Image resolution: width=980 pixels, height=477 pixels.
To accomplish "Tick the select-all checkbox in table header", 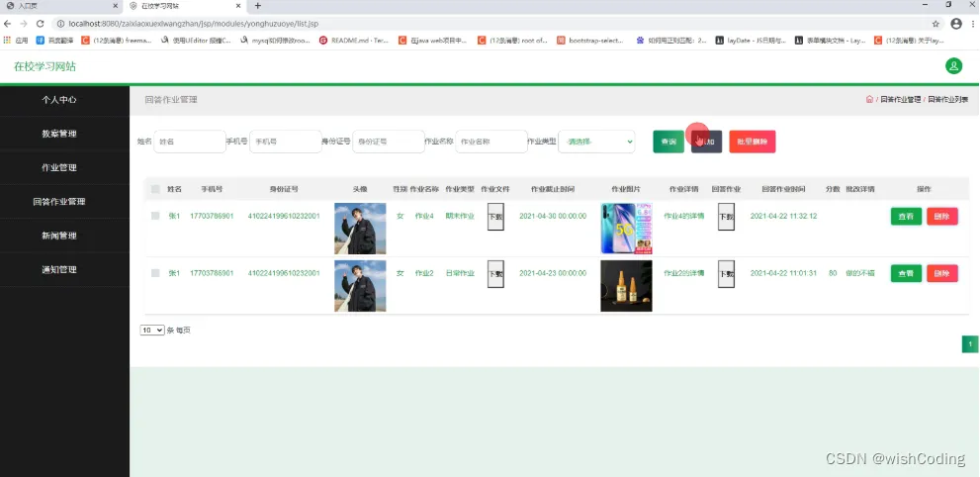I will (155, 189).
